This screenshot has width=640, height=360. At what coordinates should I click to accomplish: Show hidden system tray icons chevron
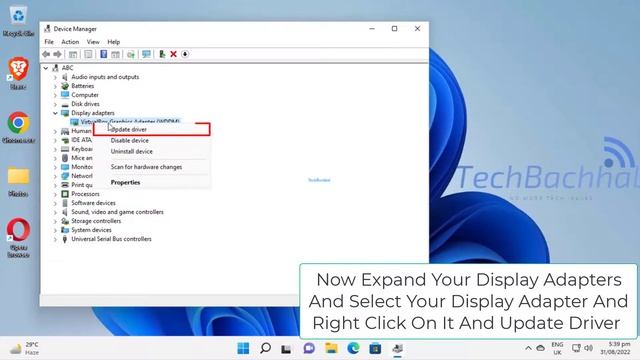tap(528, 348)
